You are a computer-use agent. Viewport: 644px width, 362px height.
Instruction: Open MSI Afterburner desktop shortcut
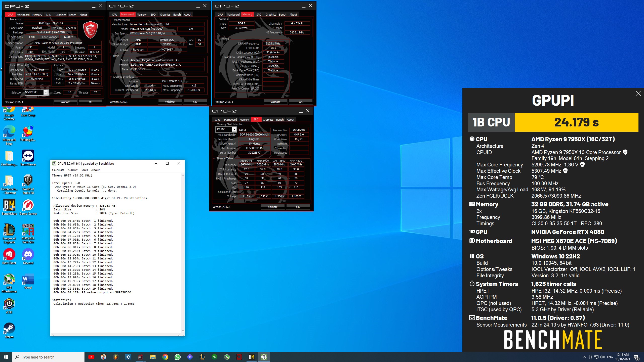(x=9, y=283)
